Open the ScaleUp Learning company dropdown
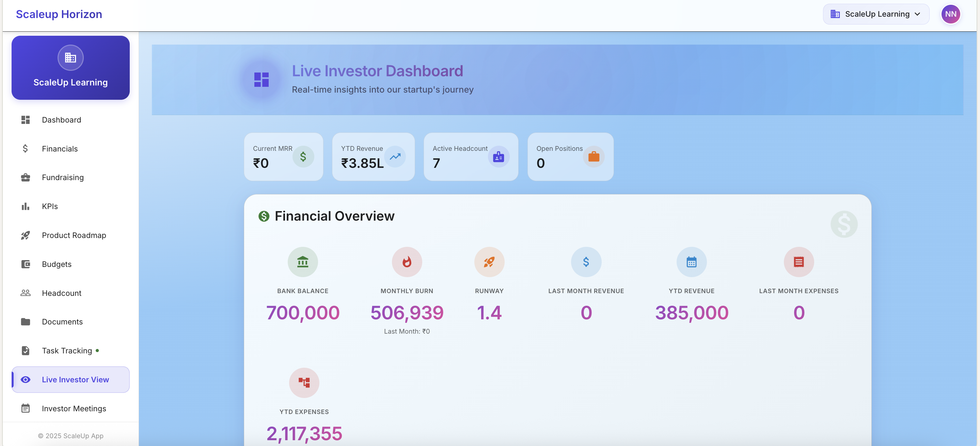 (x=876, y=14)
